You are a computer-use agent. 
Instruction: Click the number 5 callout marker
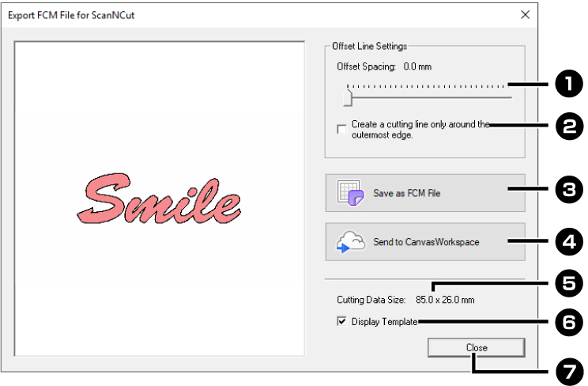click(x=569, y=281)
